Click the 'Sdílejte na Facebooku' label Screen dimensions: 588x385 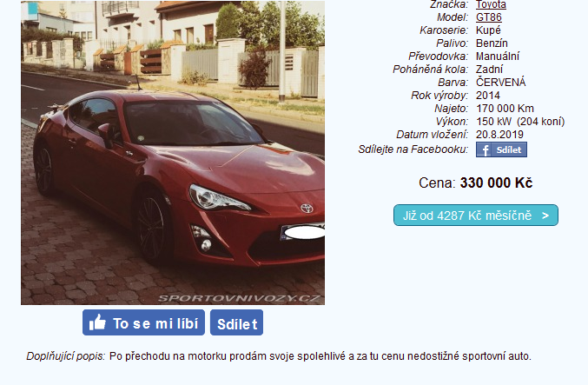[x=413, y=149]
